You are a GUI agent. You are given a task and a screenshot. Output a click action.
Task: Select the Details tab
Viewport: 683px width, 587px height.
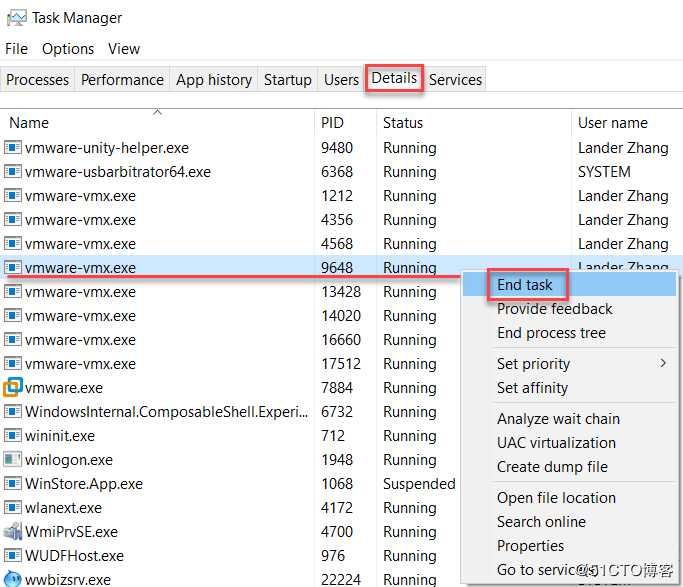pos(394,78)
